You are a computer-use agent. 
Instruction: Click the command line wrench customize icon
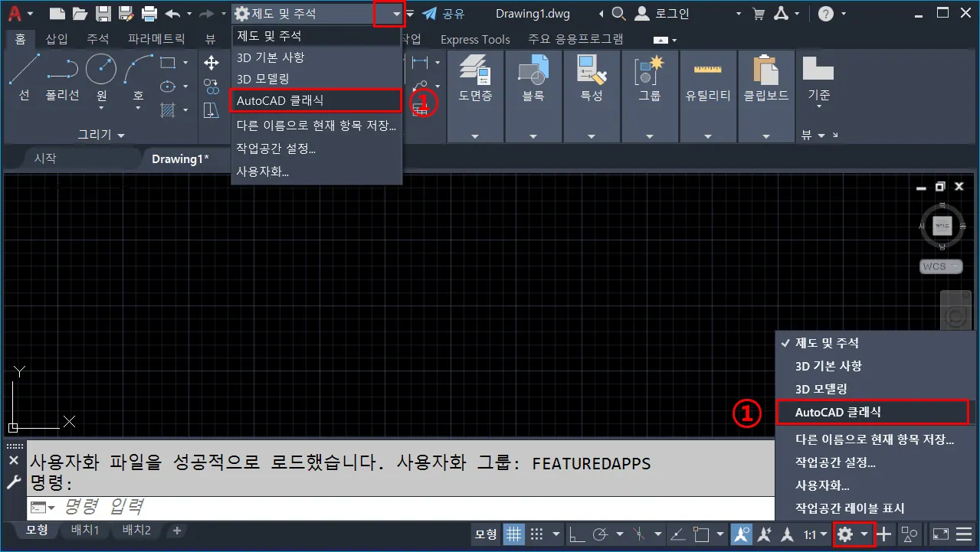click(13, 482)
